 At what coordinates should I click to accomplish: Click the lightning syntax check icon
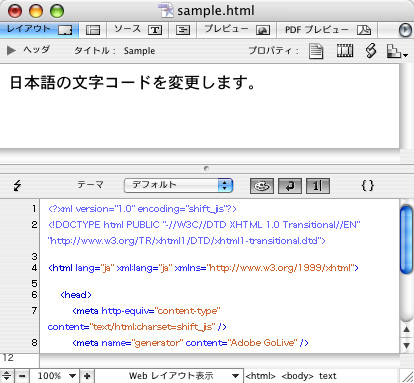click(17, 185)
